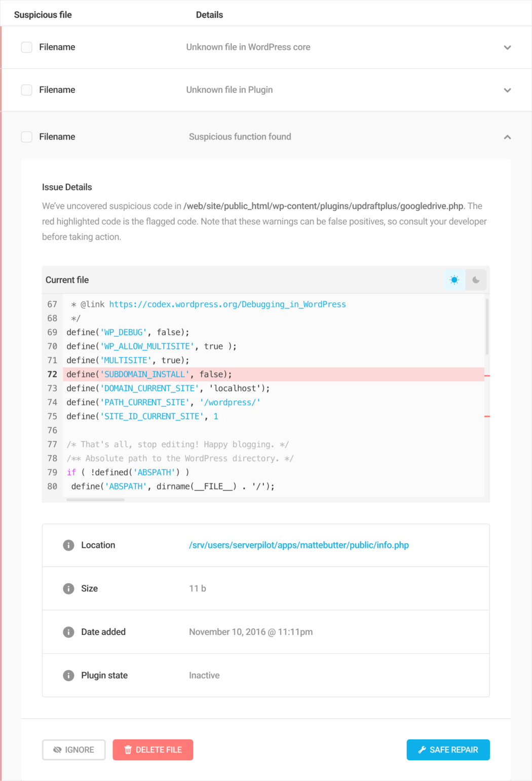
Task: Switch code viewer to light theme sun icon
Action: click(x=454, y=280)
